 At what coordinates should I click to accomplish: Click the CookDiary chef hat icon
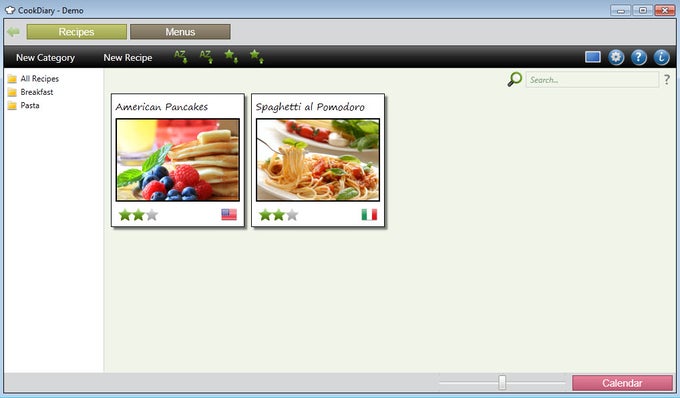pos(10,10)
